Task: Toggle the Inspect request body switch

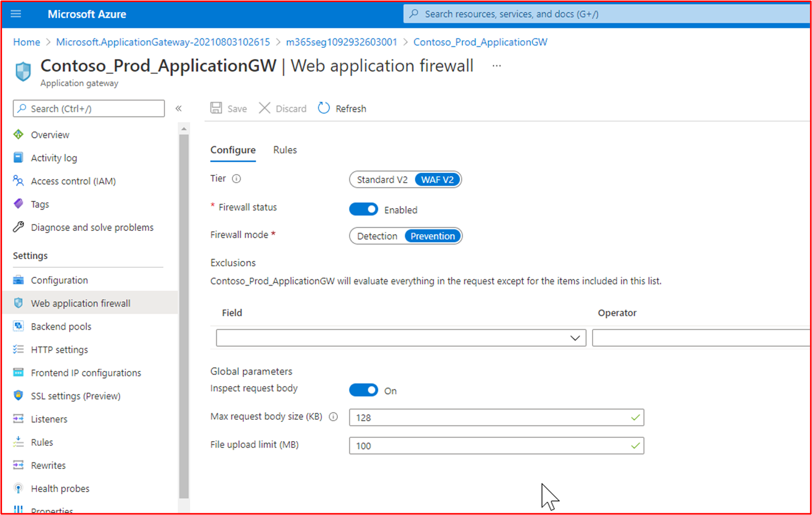Action: point(363,390)
